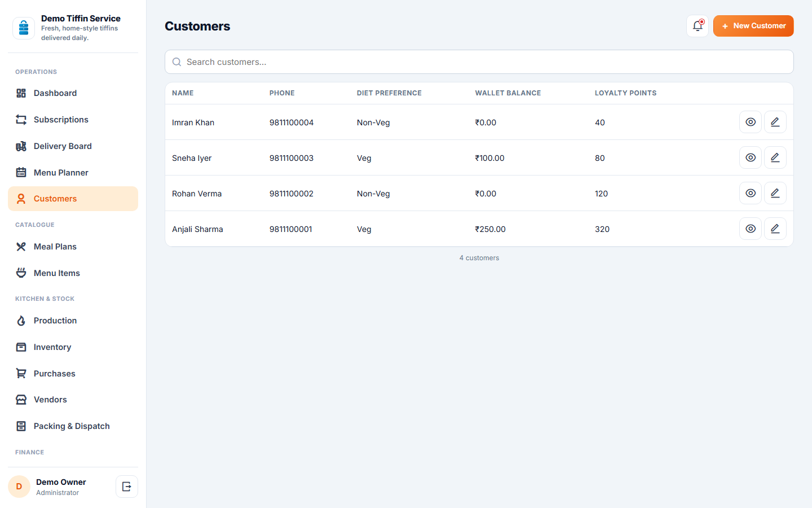Image resolution: width=812 pixels, height=508 pixels.
Task: Open Dashboard in the sidebar
Action: click(73, 93)
